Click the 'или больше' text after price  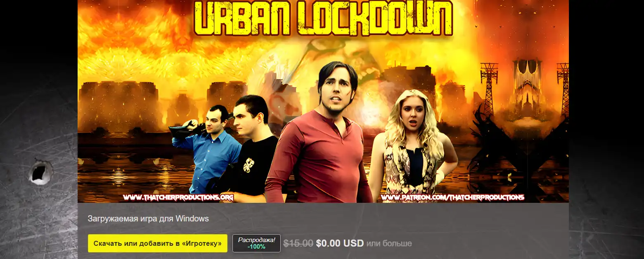point(389,244)
